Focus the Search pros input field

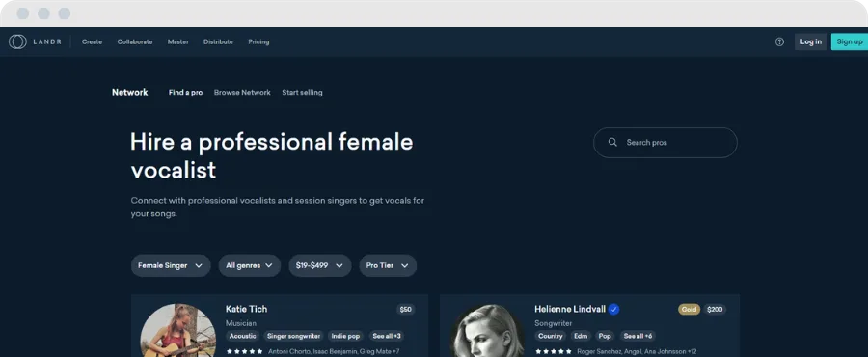665,143
